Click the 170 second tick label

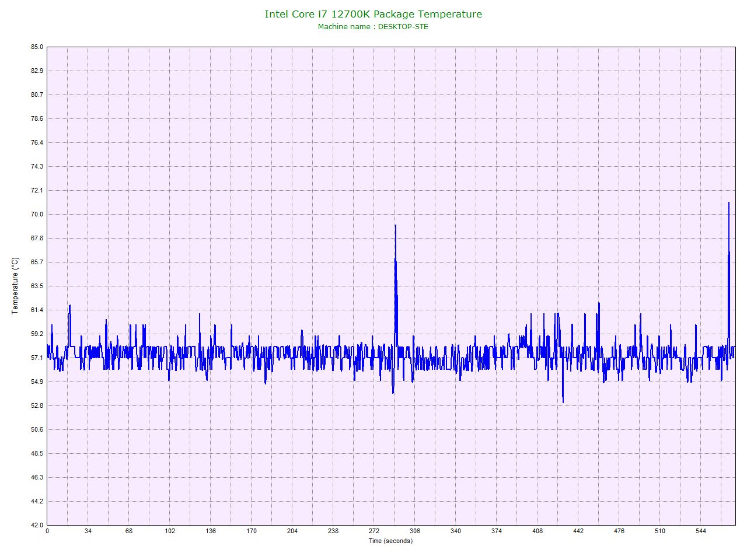click(x=252, y=531)
